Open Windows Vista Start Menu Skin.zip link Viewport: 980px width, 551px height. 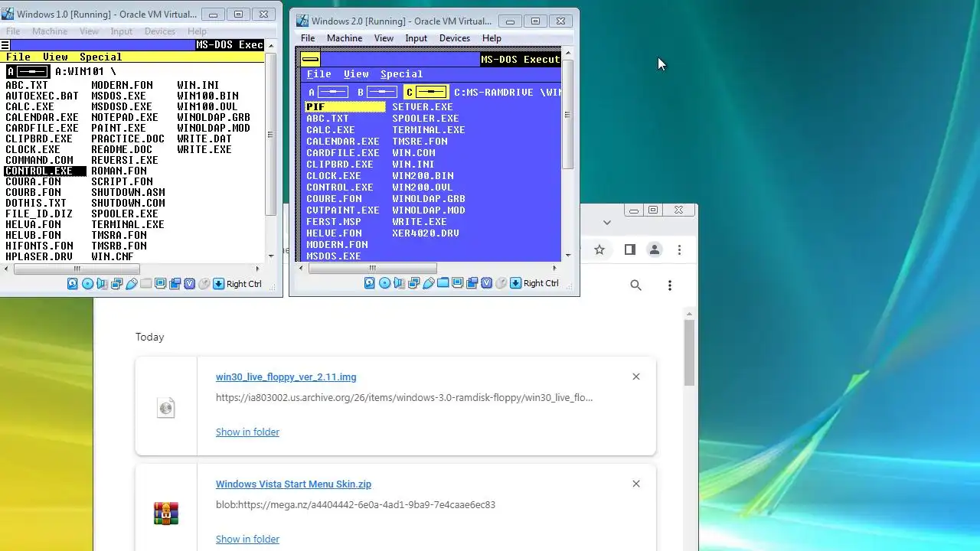coord(293,484)
